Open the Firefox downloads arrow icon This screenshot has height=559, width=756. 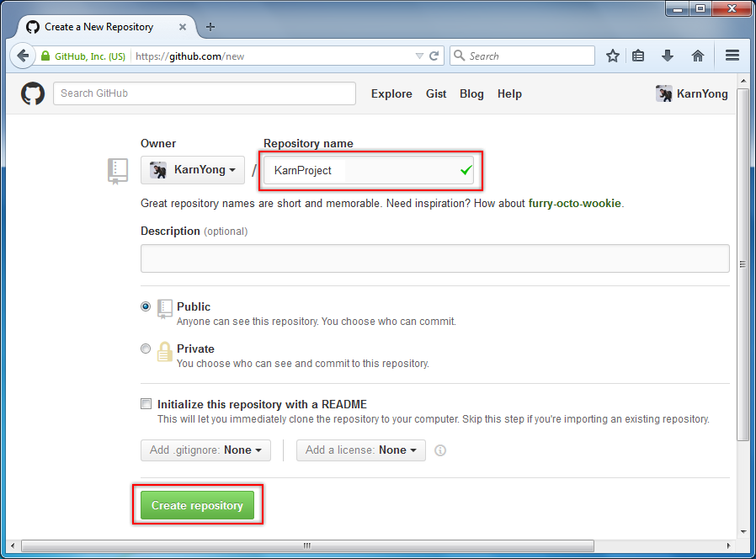pyautogui.click(x=668, y=56)
